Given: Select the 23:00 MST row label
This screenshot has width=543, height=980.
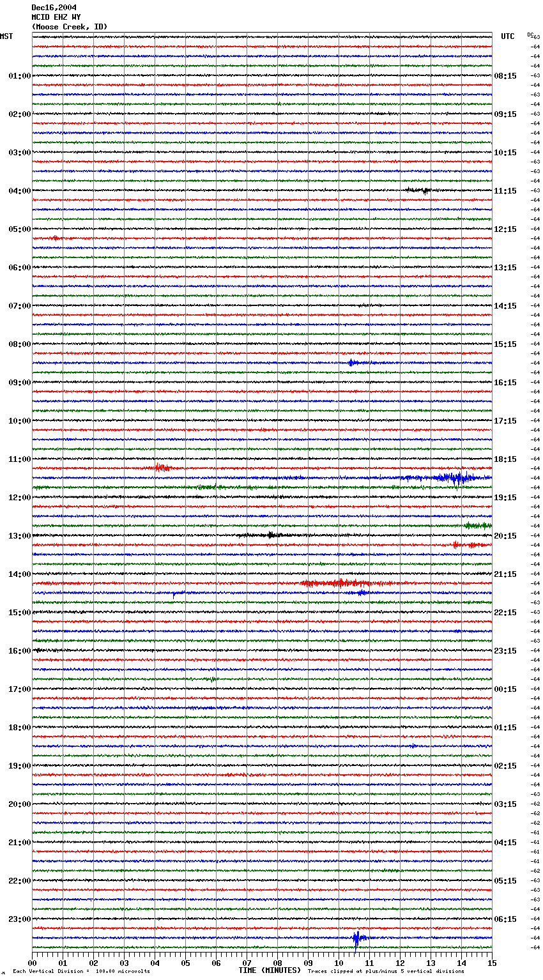Looking at the screenshot, I should (20, 919).
